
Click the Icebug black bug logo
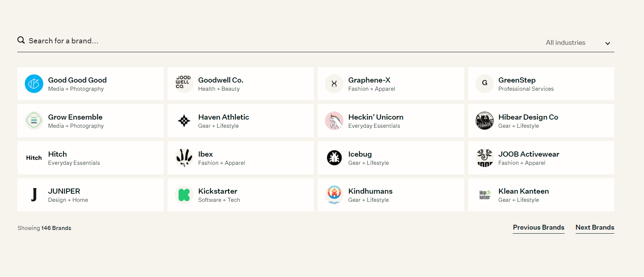tap(334, 158)
